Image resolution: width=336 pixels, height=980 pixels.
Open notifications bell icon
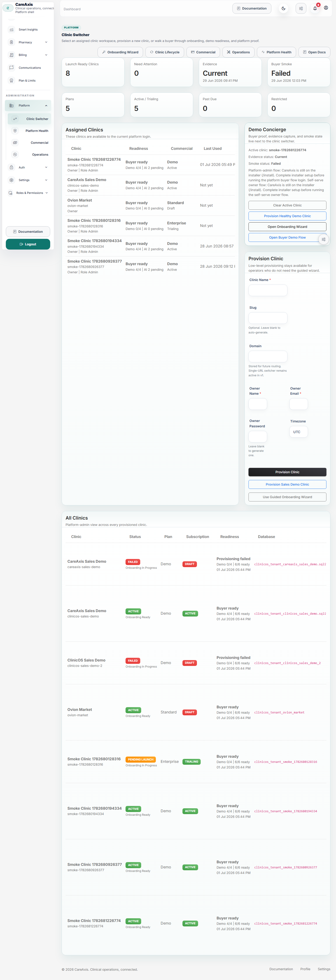pos(315,8)
